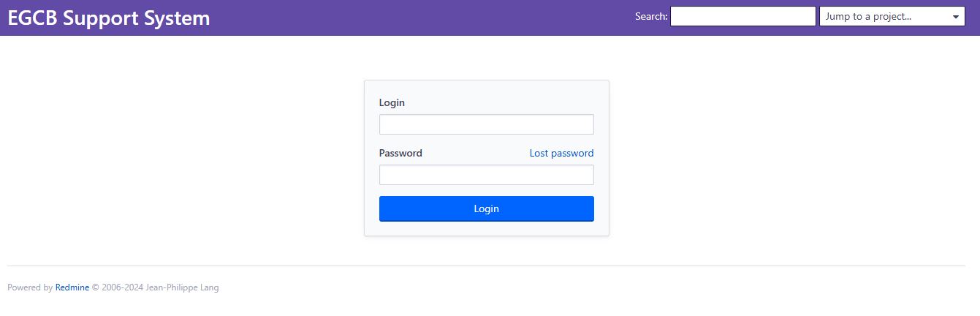Focus the Password text field
Screen dimensions: 980x316
486,175
